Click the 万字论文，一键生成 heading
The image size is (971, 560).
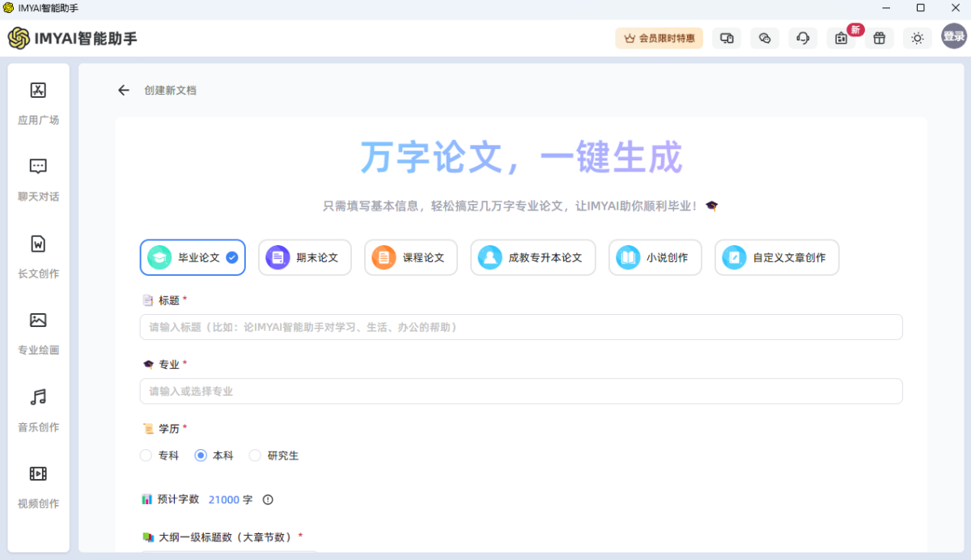coord(521,157)
